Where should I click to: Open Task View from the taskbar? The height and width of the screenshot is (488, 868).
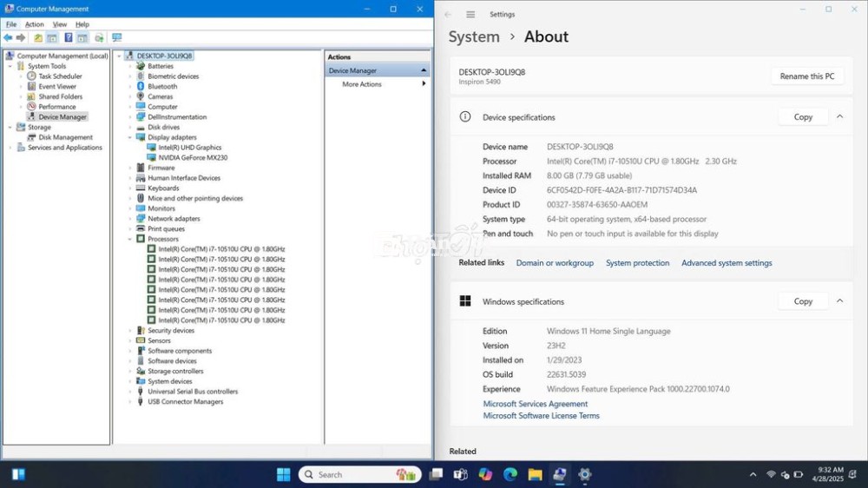point(437,474)
